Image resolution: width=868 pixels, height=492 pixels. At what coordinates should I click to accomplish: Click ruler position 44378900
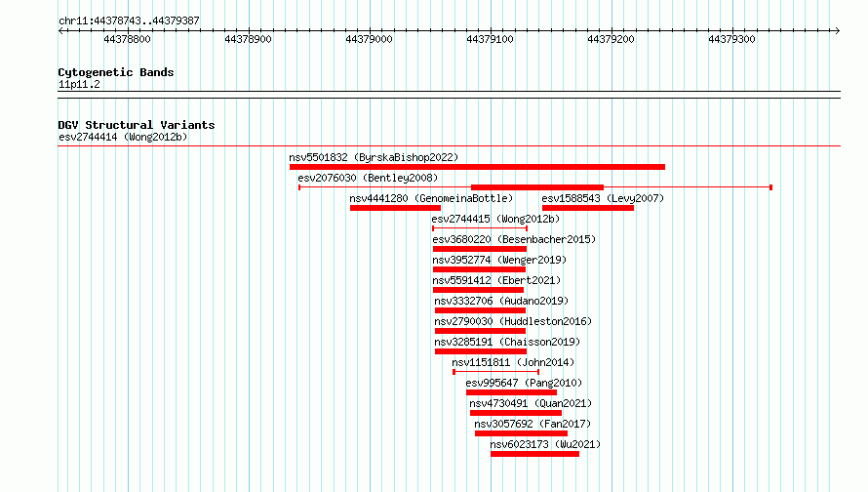click(248, 39)
